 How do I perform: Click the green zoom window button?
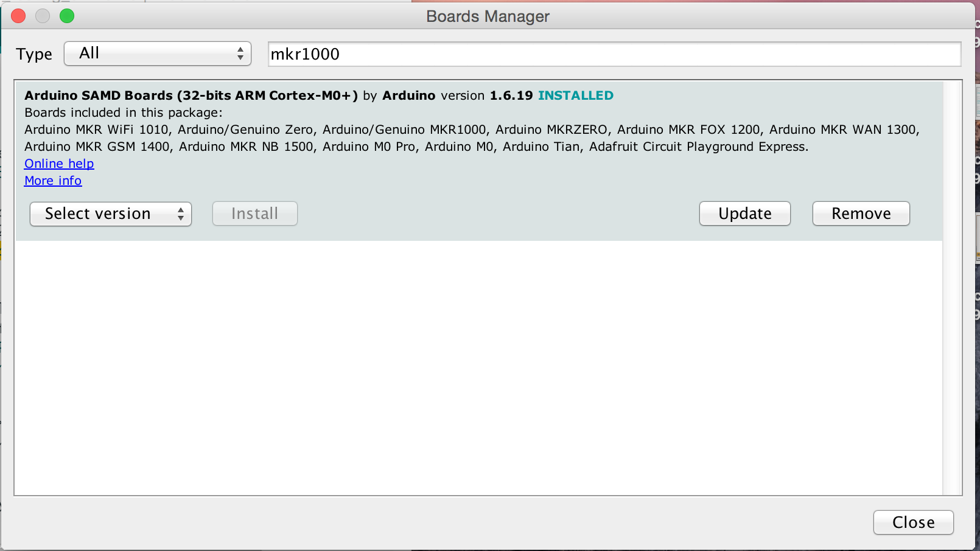click(67, 16)
